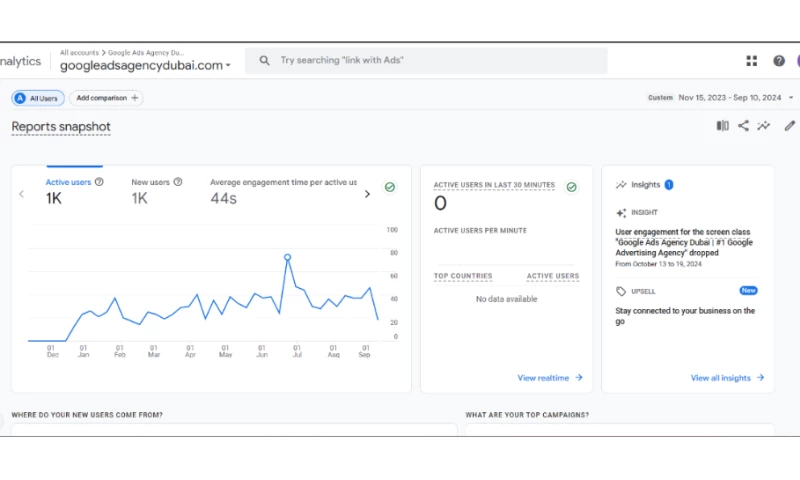
Task: Open the user engagement dropped insight
Action: tap(684, 242)
